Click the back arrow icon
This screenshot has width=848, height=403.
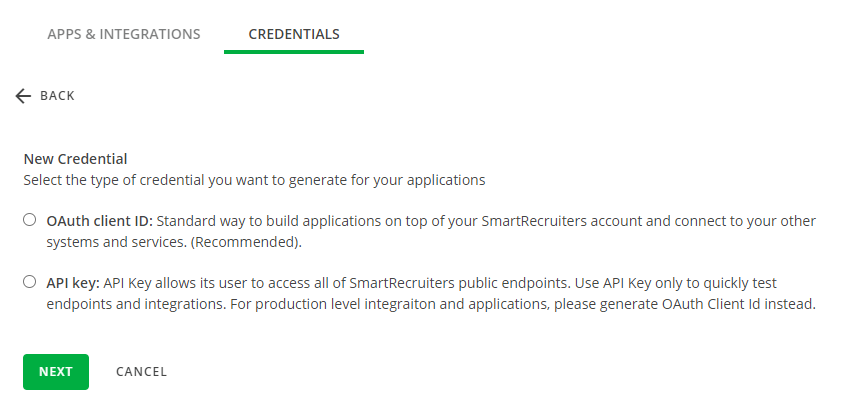tap(24, 96)
